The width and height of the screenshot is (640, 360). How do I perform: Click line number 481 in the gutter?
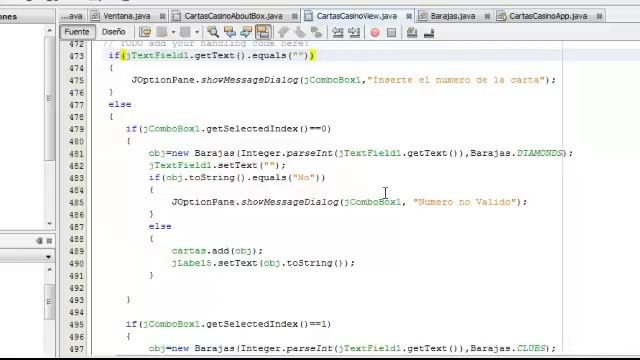(76, 154)
